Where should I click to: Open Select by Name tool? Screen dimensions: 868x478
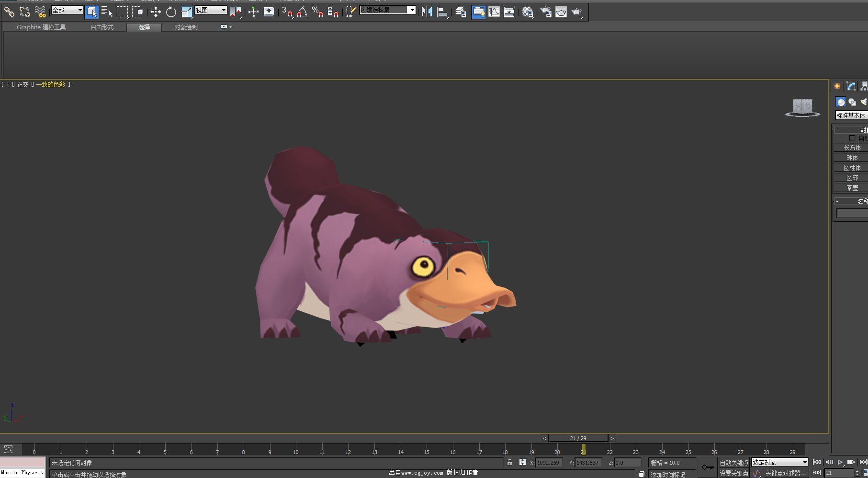[x=107, y=12]
